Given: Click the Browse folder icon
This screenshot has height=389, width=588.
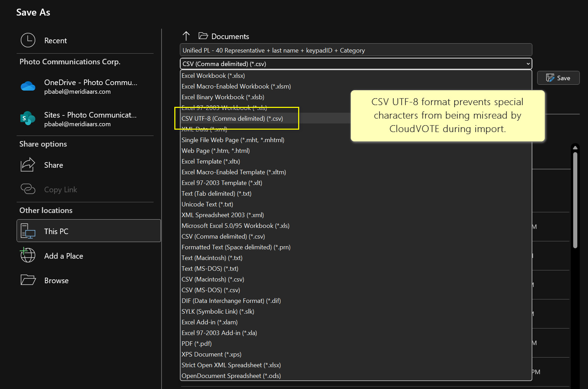Looking at the screenshot, I should coord(28,280).
